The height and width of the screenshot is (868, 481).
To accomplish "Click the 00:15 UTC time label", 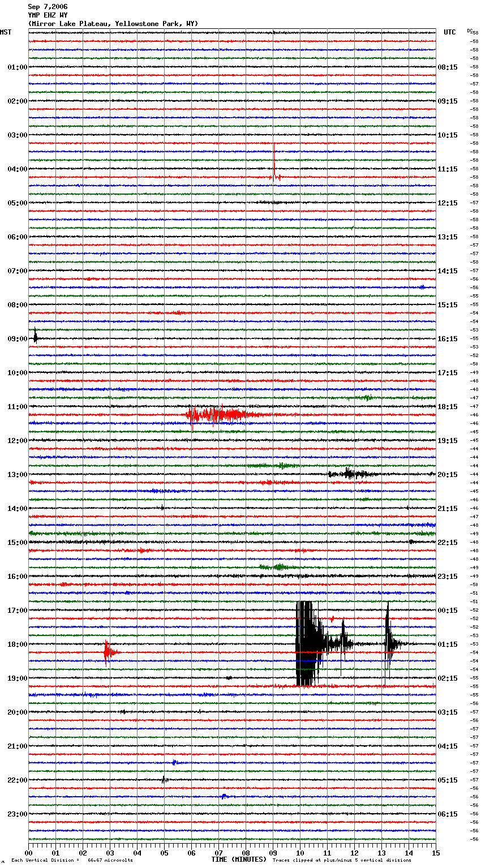I will point(448,611).
